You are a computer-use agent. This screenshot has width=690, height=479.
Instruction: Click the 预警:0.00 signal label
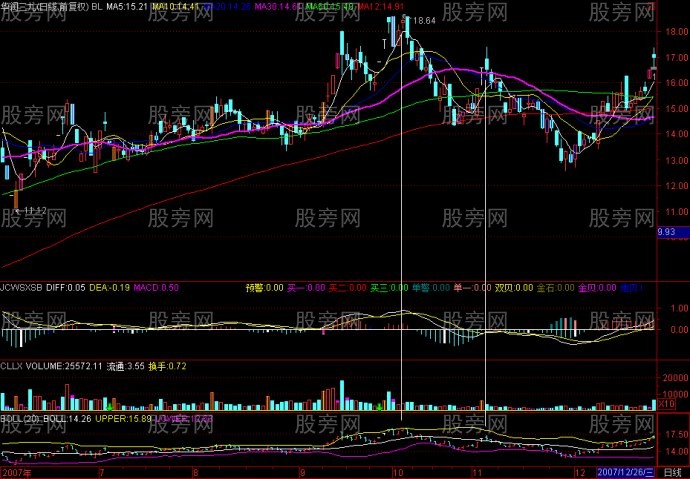click(264, 288)
